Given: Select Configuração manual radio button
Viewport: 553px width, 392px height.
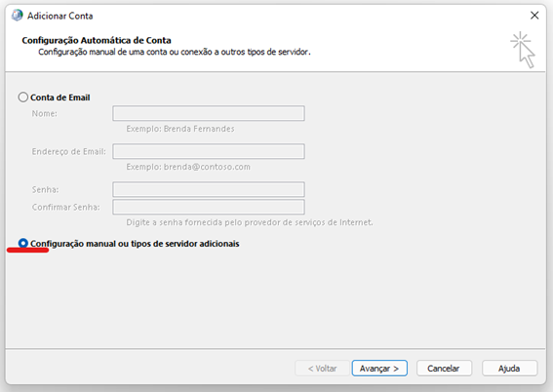Looking at the screenshot, I should tap(23, 243).
